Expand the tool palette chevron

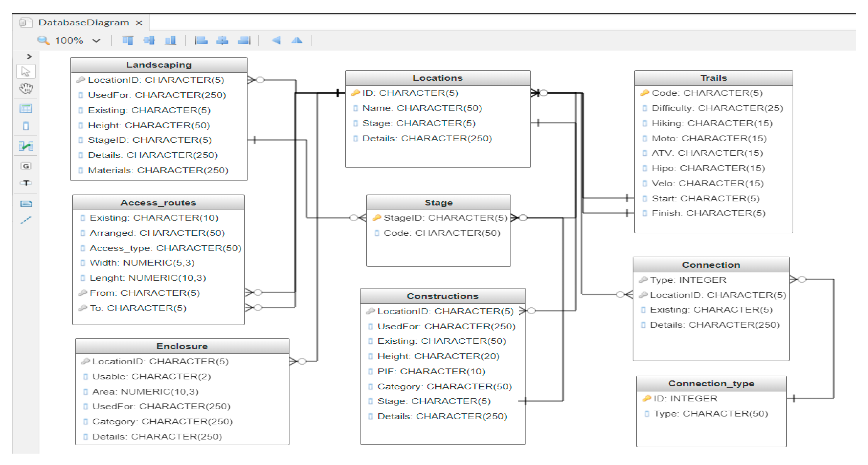point(29,57)
